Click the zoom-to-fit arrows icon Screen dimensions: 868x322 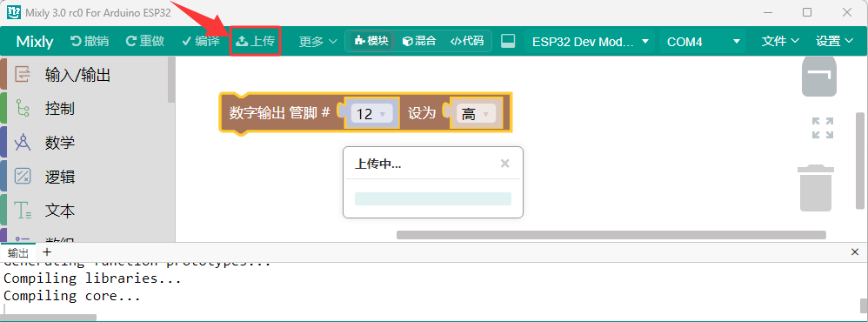[x=823, y=128]
